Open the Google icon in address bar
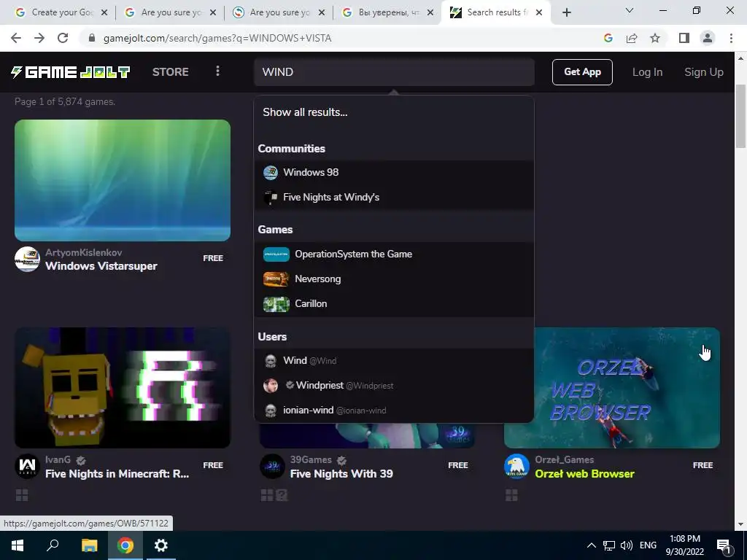This screenshot has height=560, width=747. [608, 38]
